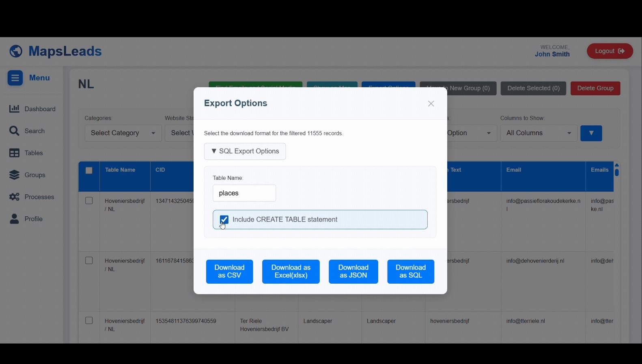Open the All Columns dropdown

[x=539, y=133]
